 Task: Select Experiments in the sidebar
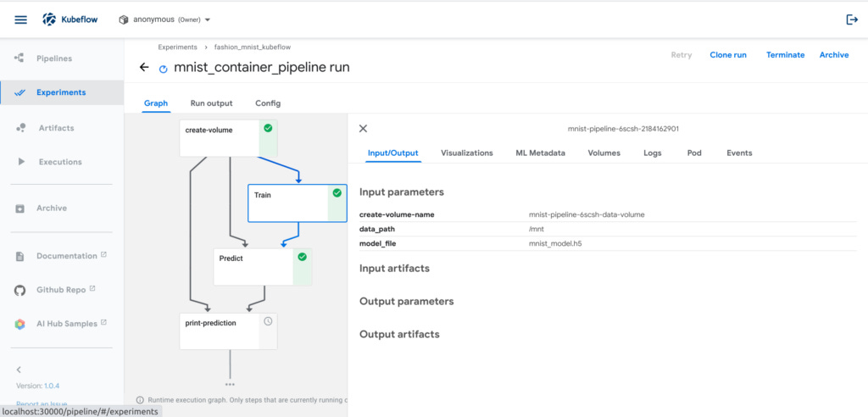click(x=61, y=92)
